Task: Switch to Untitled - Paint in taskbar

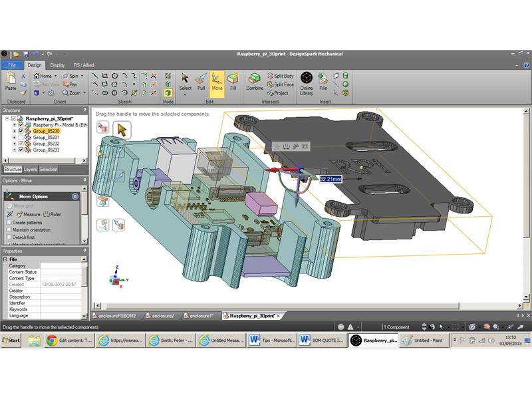Action: click(x=424, y=340)
